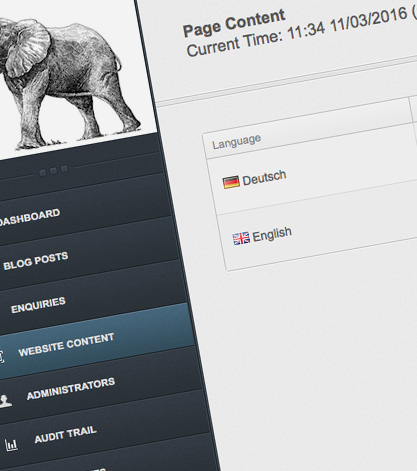Image resolution: width=417 pixels, height=471 pixels.
Task: Click the Administrators user silhouette icon
Action: click(5, 401)
